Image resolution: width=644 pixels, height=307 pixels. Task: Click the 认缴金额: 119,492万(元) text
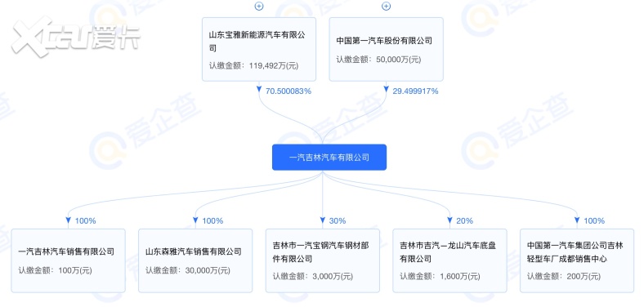coord(253,65)
